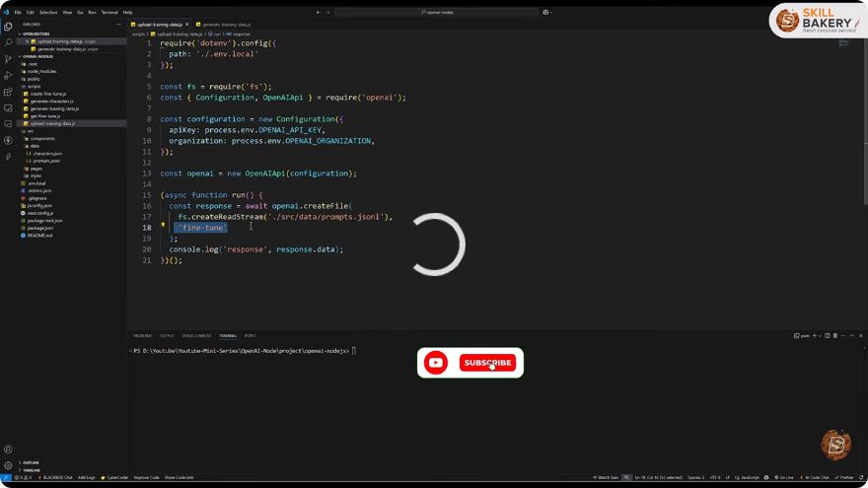
Task: Open terminal panel more actions ellipsis
Action: click(843, 336)
